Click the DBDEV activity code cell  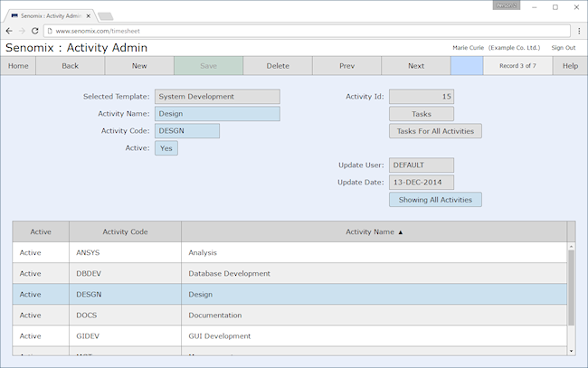pos(125,274)
